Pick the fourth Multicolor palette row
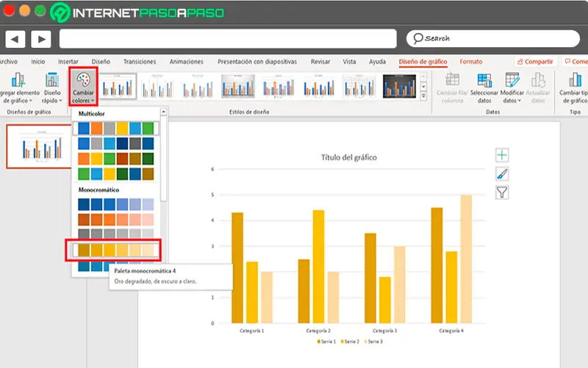The height and width of the screenshot is (368, 588). click(x=116, y=174)
